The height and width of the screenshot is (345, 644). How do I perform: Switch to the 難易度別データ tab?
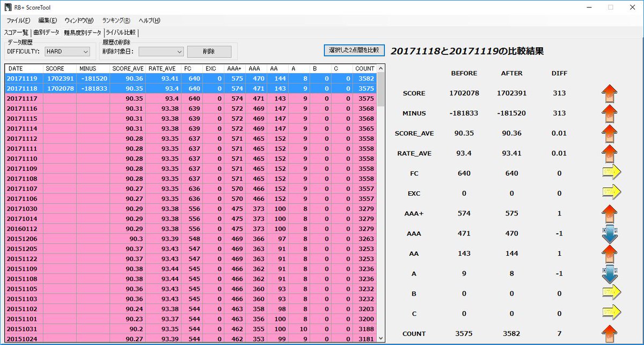point(82,32)
